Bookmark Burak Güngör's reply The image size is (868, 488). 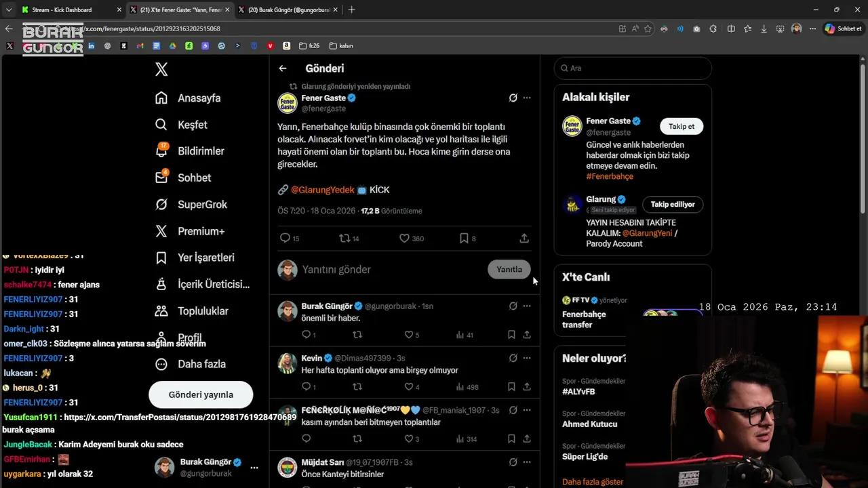point(511,335)
